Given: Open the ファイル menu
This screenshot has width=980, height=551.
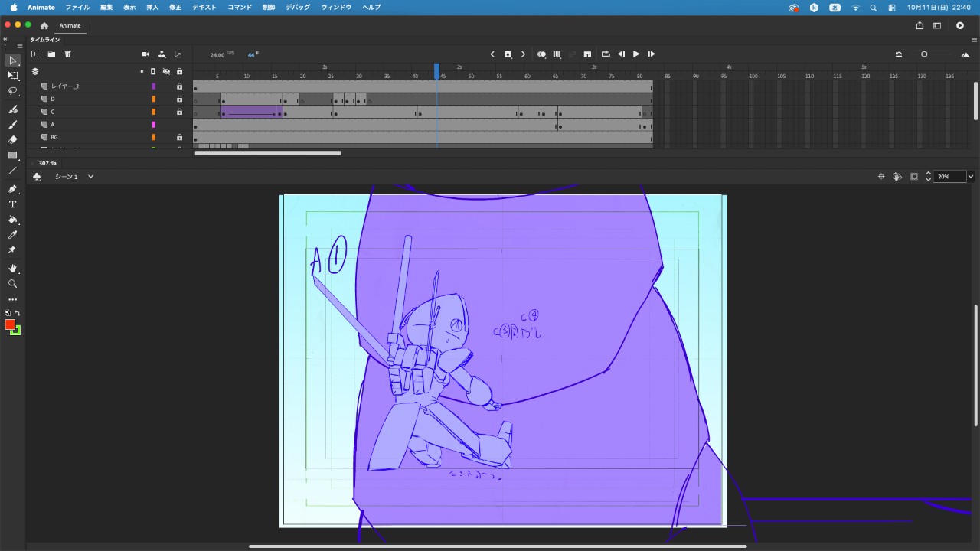Looking at the screenshot, I should tap(77, 7).
